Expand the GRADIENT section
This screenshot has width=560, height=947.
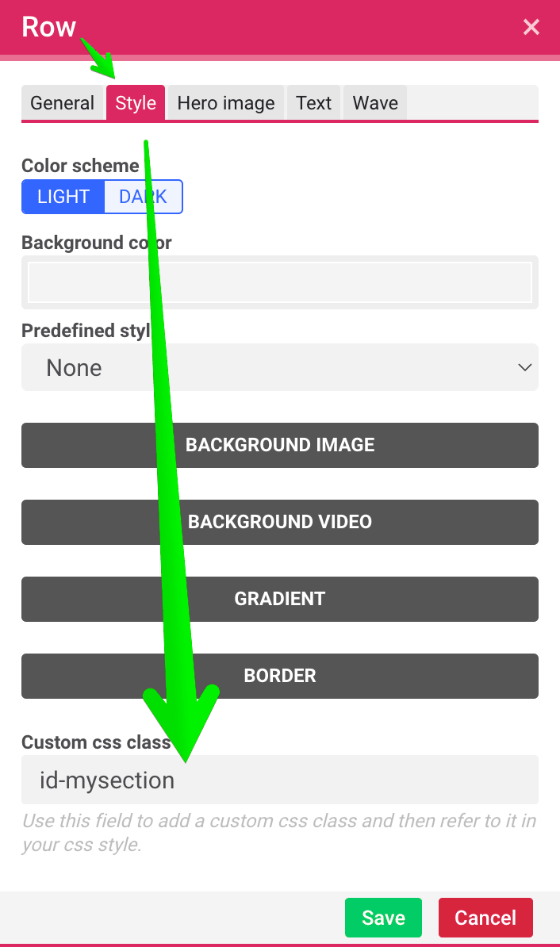(x=280, y=599)
